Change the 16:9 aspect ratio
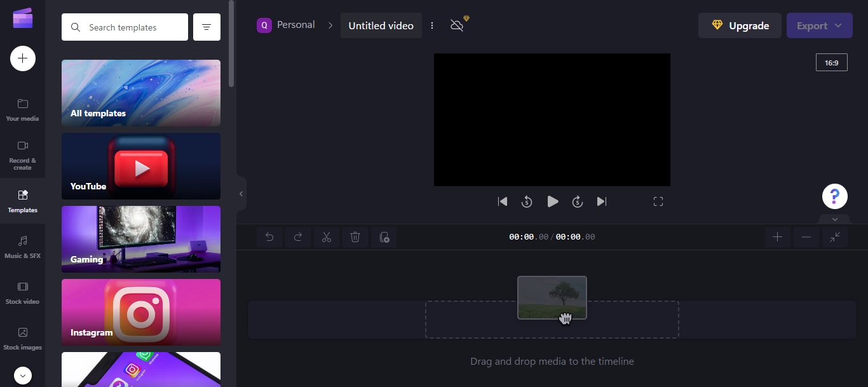This screenshot has height=387, width=868. [831, 63]
